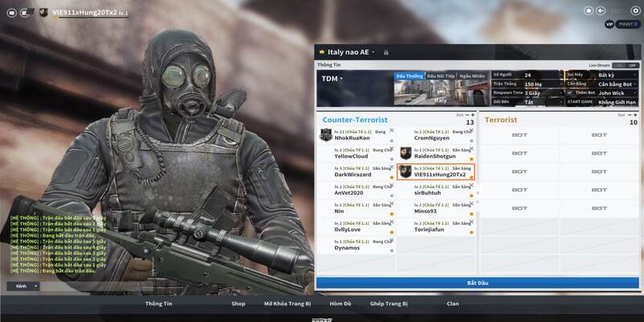Click the Bắt Đầu start button
This screenshot has height=322, width=644.
pos(477,283)
